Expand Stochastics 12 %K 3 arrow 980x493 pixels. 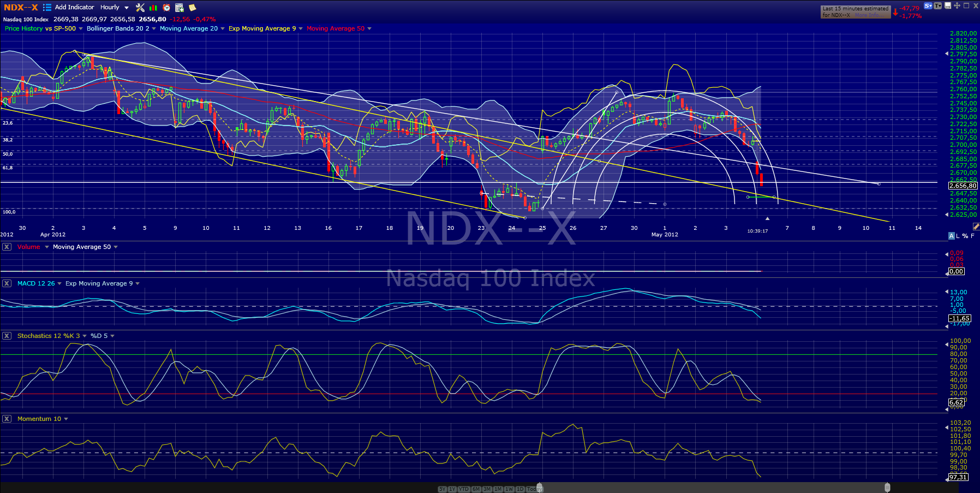[85, 336]
